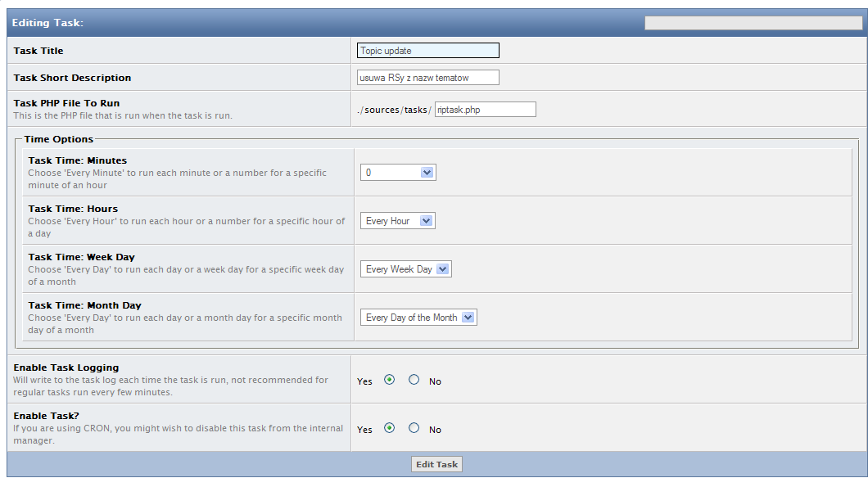Click the riptask.php file name field

pyautogui.click(x=485, y=110)
